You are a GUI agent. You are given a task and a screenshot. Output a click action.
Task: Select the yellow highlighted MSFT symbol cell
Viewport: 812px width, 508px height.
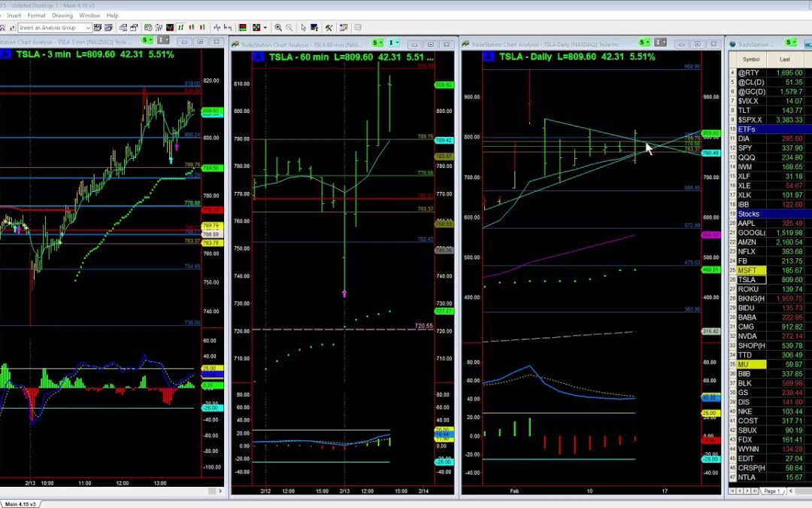(x=751, y=271)
